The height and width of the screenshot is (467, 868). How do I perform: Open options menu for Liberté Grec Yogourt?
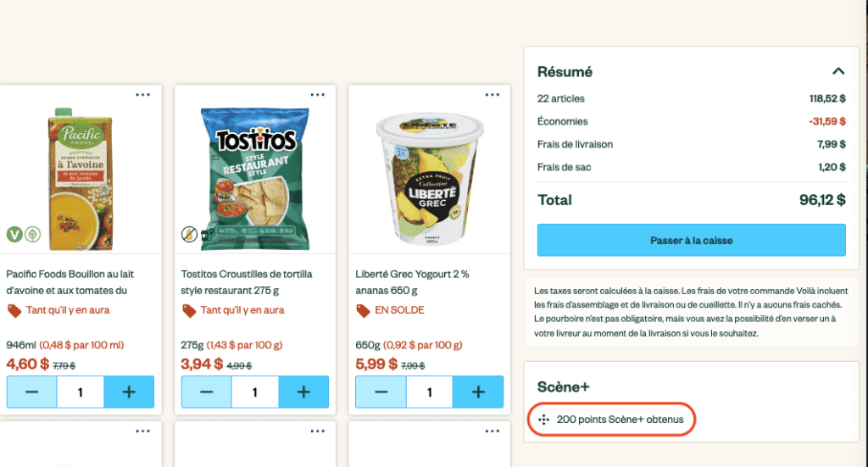(x=492, y=95)
